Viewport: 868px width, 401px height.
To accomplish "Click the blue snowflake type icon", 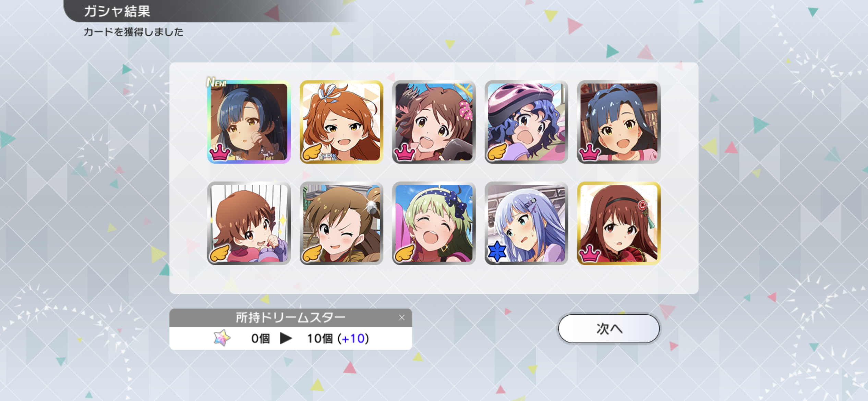I will tap(497, 252).
